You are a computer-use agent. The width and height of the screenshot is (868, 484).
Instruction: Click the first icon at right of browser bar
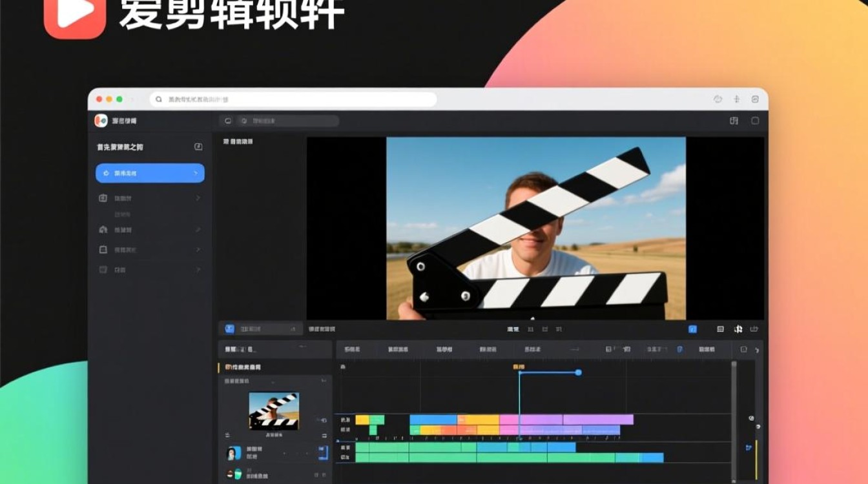(x=718, y=99)
